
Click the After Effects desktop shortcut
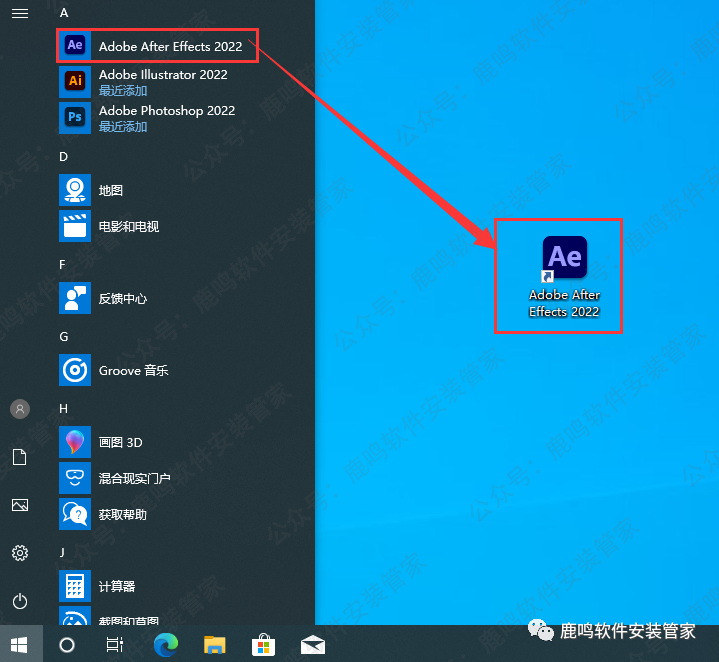(x=564, y=274)
